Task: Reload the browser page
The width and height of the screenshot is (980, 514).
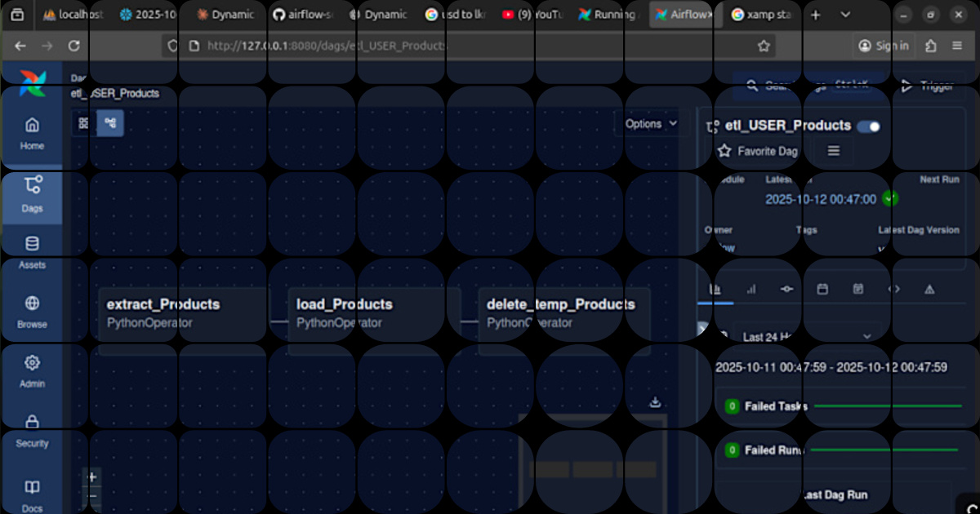Action: (74, 47)
